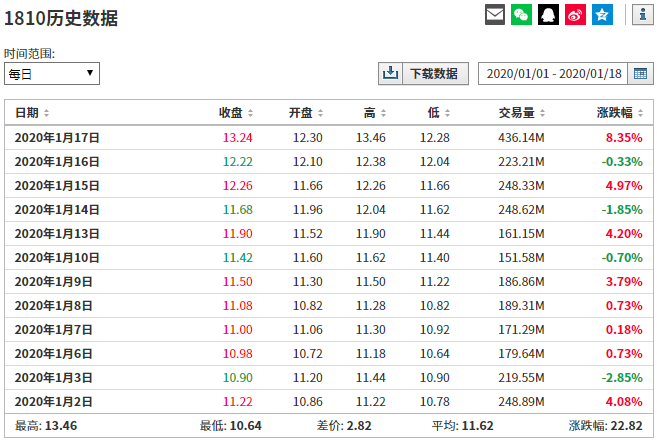Image resolution: width=657 pixels, height=441 pixels.
Task: Sort by 低 column header
Action: [x=438, y=113]
